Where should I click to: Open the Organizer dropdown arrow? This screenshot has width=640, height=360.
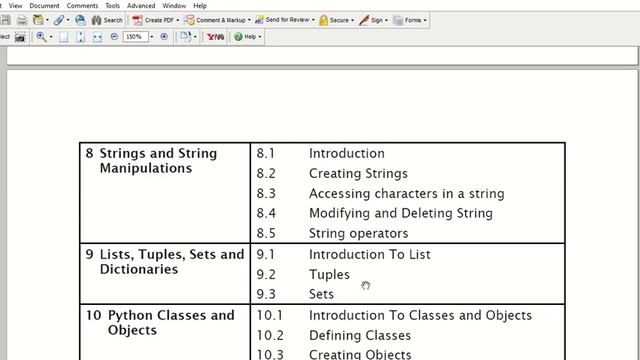(47, 20)
